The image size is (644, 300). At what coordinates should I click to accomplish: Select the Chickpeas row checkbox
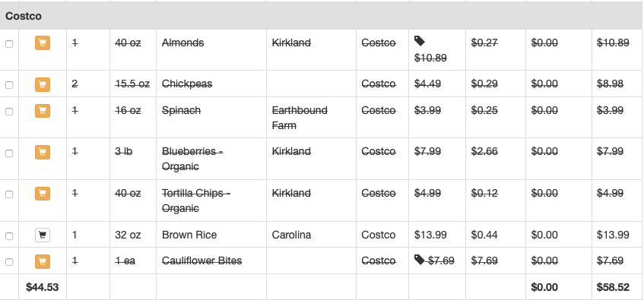coord(9,85)
